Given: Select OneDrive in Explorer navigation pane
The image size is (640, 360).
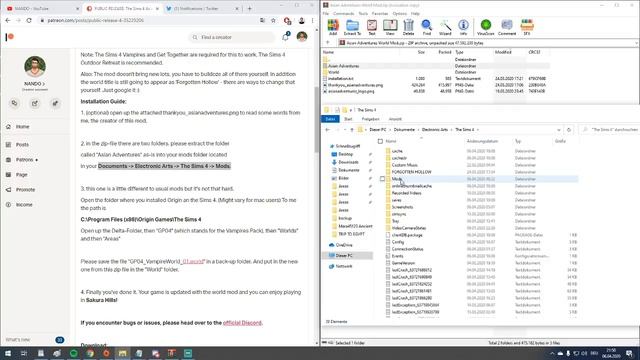Looking at the screenshot, I should pos(344,245).
